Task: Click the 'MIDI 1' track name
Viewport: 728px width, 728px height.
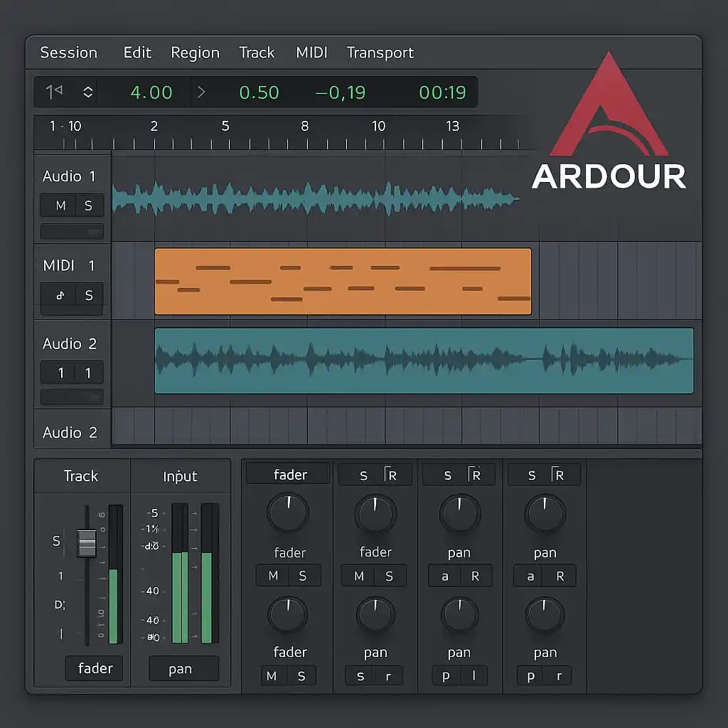Action: (x=69, y=265)
